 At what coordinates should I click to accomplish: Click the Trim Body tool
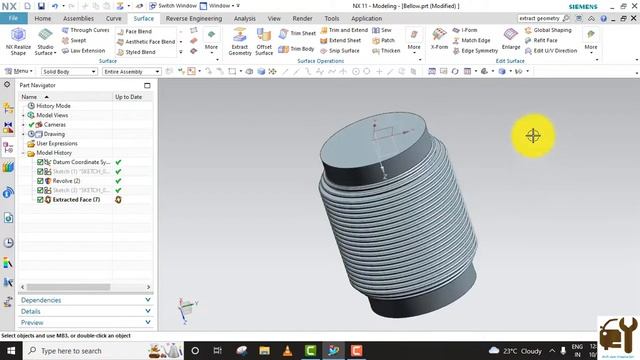point(296,49)
